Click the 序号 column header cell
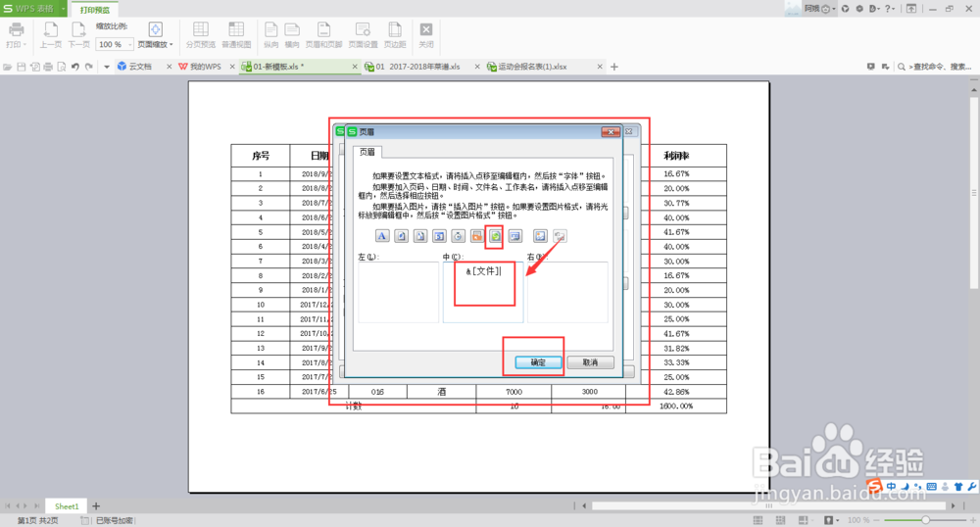The image size is (980, 527). (261, 156)
